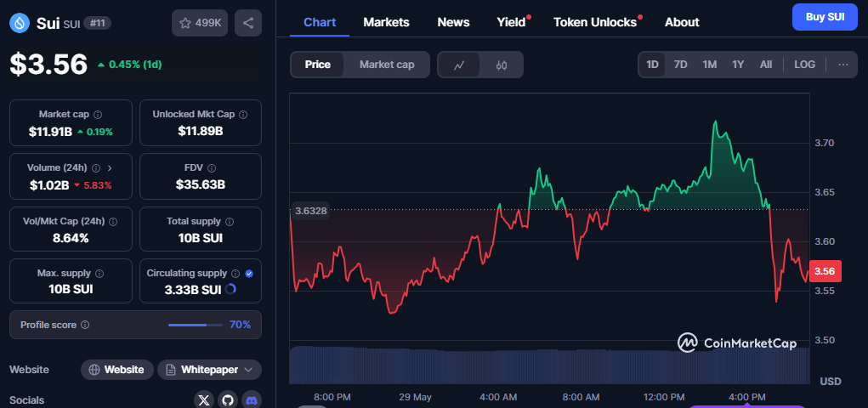Show Unlocked Mkt Cap info icon

click(243, 115)
